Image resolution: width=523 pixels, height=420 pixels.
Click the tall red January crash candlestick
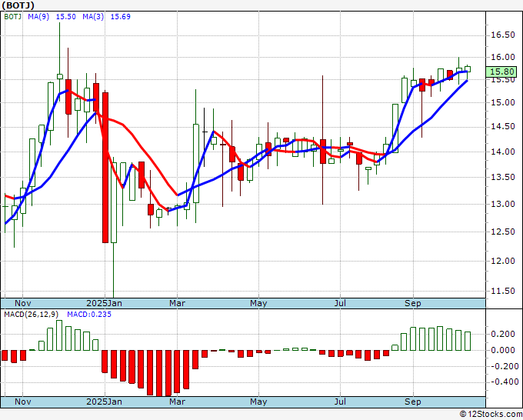pyautogui.click(x=105, y=168)
